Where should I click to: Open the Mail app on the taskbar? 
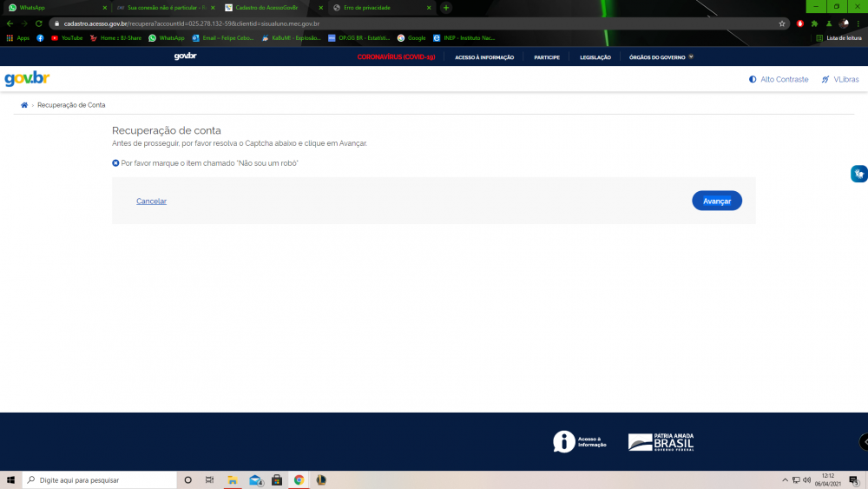pos(255,479)
